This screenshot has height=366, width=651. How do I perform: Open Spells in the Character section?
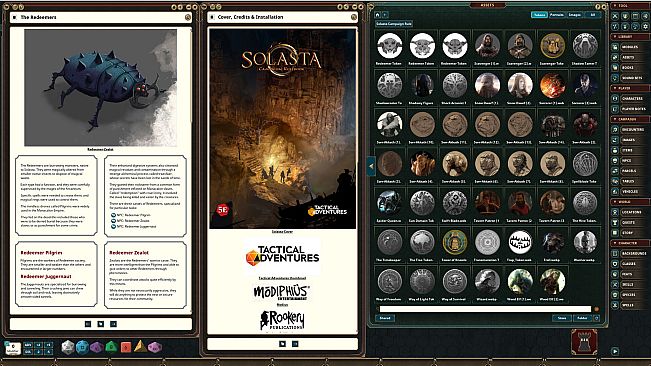coord(629,305)
